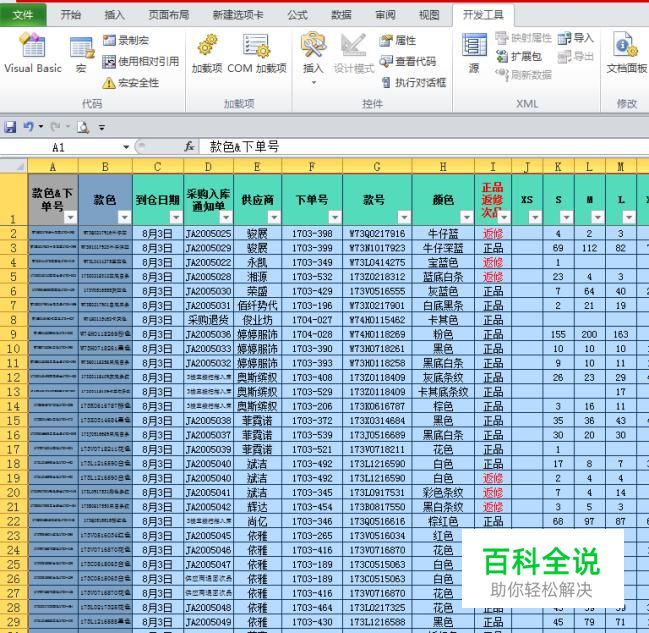Click the Save icon in quick access toolbar
Screen dimensions: 649x633
coord(10,127)
